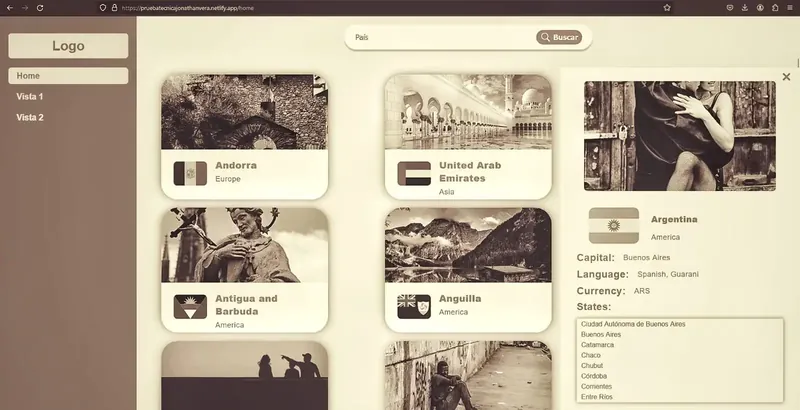Click the United Arab Emirates flag
800x410 pixels.
coord(414,173)
